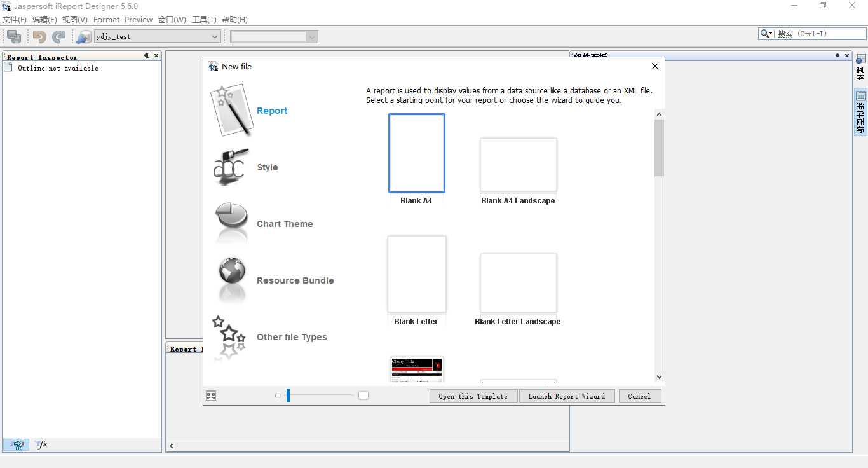This screenshot has width=868, height=468.
Task: Open the 组件面板 side tab
Action: tap(860, 112)
